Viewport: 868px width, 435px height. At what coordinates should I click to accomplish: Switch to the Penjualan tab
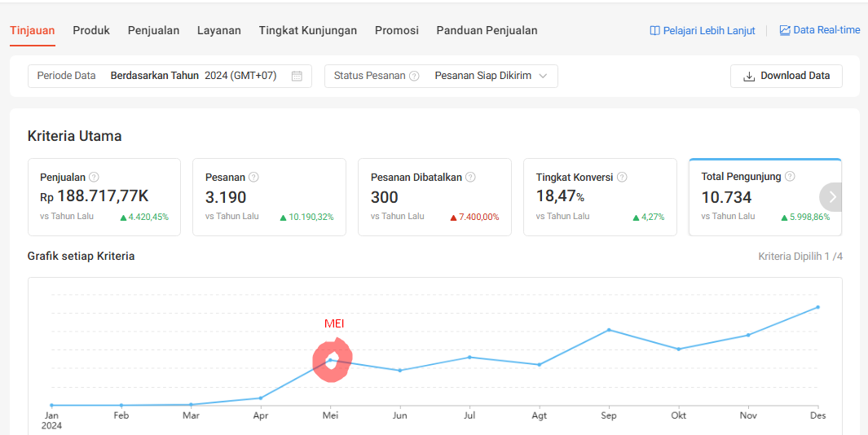153,30
